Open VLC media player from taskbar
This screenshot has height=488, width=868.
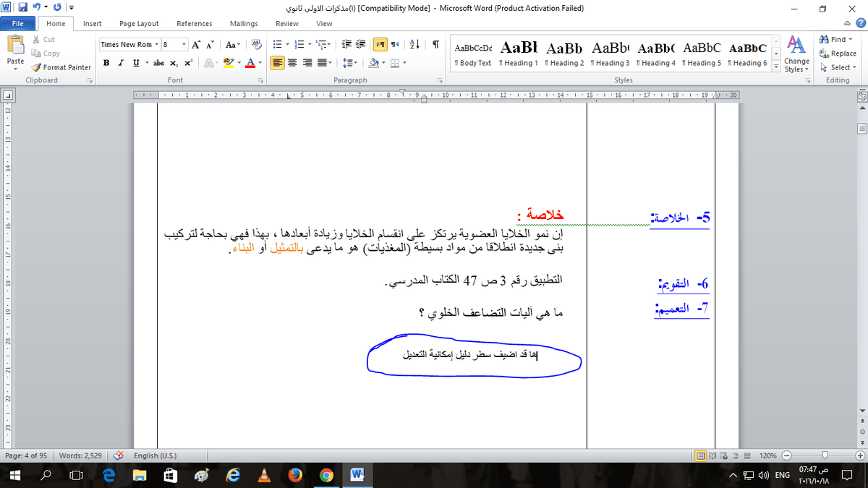point(265,475)
